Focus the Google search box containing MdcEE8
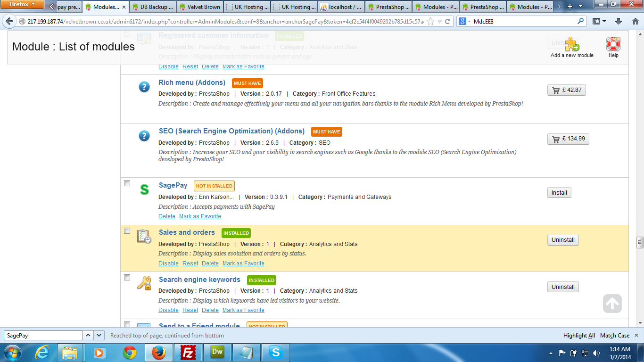This screenshot has height=362, width=644. [524, 21]
